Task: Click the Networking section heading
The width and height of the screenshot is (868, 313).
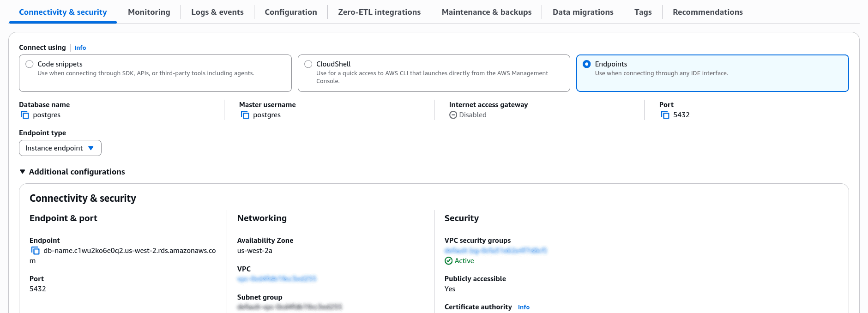Action: click(x=262, y=218)
